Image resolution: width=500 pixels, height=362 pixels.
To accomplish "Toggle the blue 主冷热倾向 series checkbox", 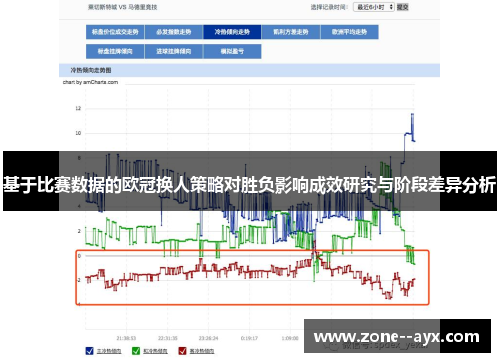I will (x=89, y=351).
